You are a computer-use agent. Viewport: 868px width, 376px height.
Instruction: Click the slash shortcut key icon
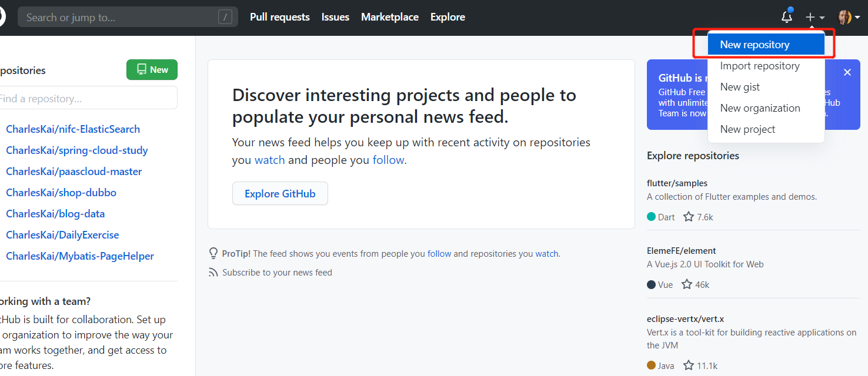point(225,17)
